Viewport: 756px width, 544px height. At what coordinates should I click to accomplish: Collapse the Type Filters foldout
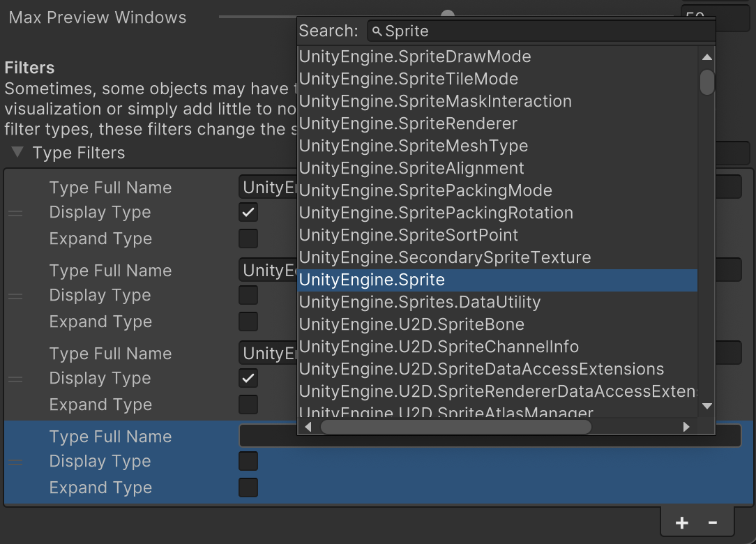click(x=17, y=153)
